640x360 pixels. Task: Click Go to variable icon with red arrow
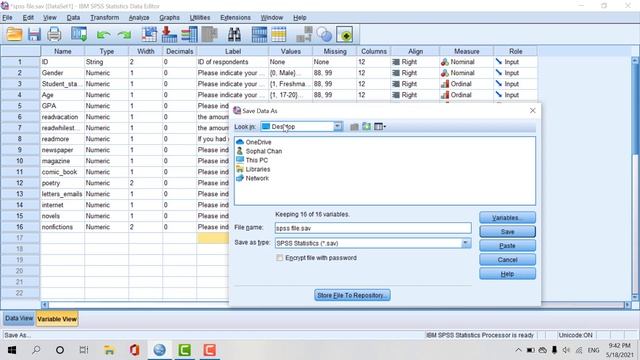pyautogui.click(x=169, y=34)
